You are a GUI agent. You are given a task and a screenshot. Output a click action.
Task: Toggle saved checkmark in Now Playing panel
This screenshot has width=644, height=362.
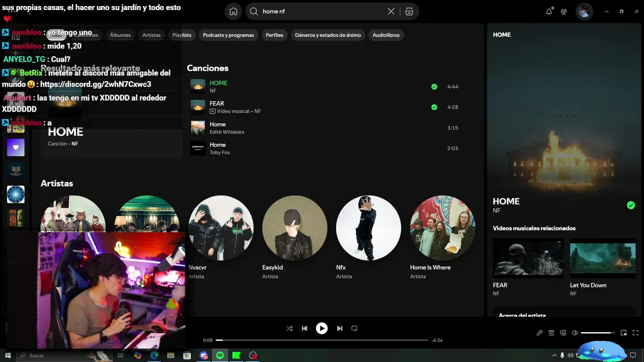[x=631, y=205]
